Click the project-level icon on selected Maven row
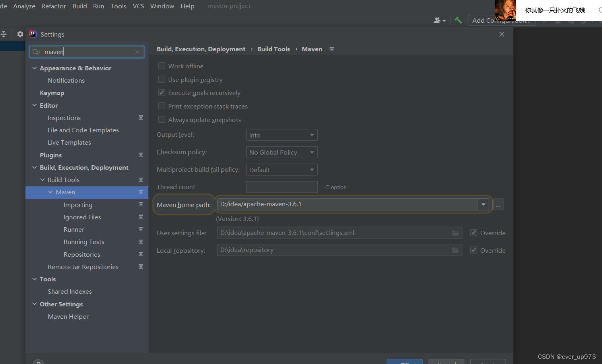 tap(141, 192)
